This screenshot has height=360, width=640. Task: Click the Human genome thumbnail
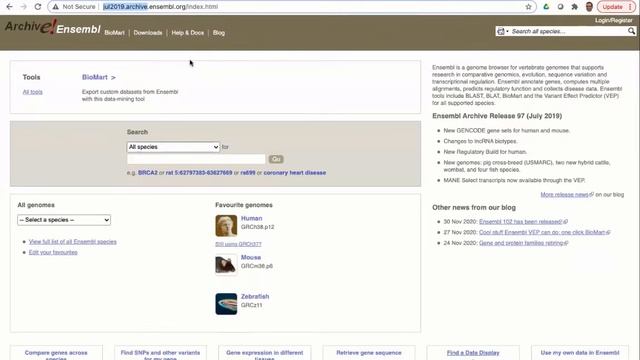click(x=226, y=226)
